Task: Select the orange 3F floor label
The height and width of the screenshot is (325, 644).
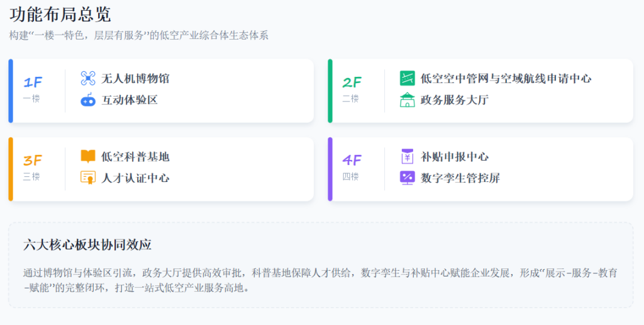Action: (33, 161)
